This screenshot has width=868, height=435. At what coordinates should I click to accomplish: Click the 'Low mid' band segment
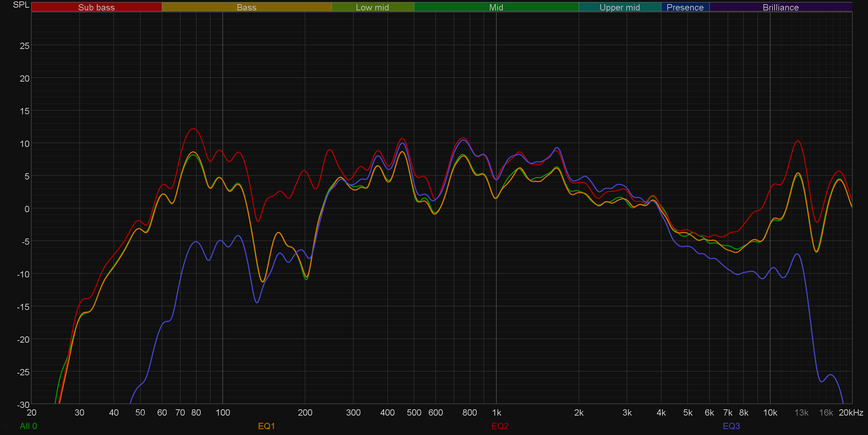[372, 7]
